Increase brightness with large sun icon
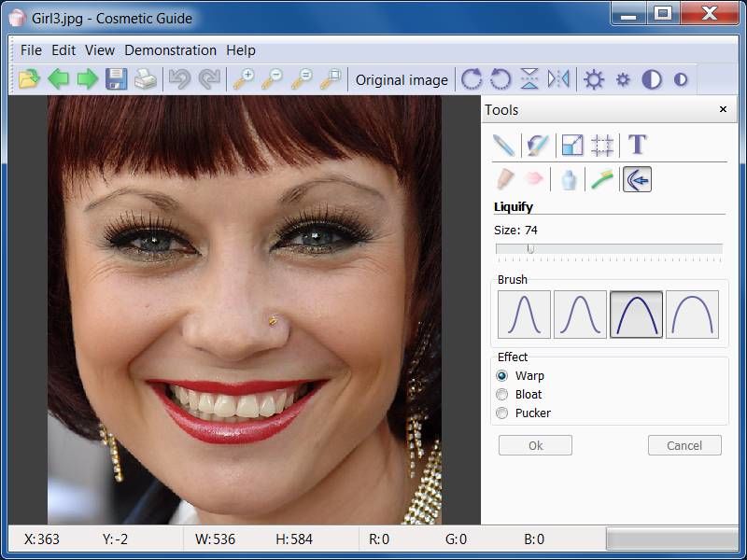The image size is (747, 560). (x=594, y=79)
